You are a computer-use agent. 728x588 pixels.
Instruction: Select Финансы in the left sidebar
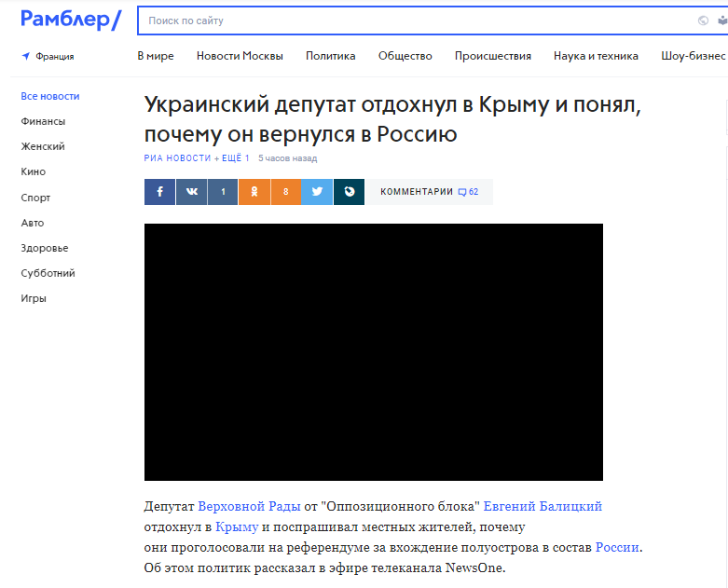(x=43, y=121)
